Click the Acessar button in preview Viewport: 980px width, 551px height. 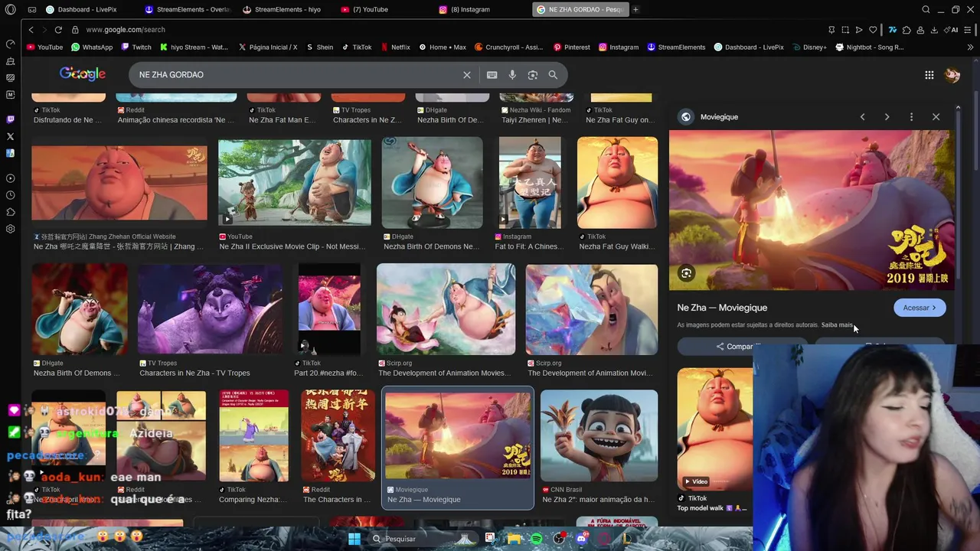(x=920, y=308)
